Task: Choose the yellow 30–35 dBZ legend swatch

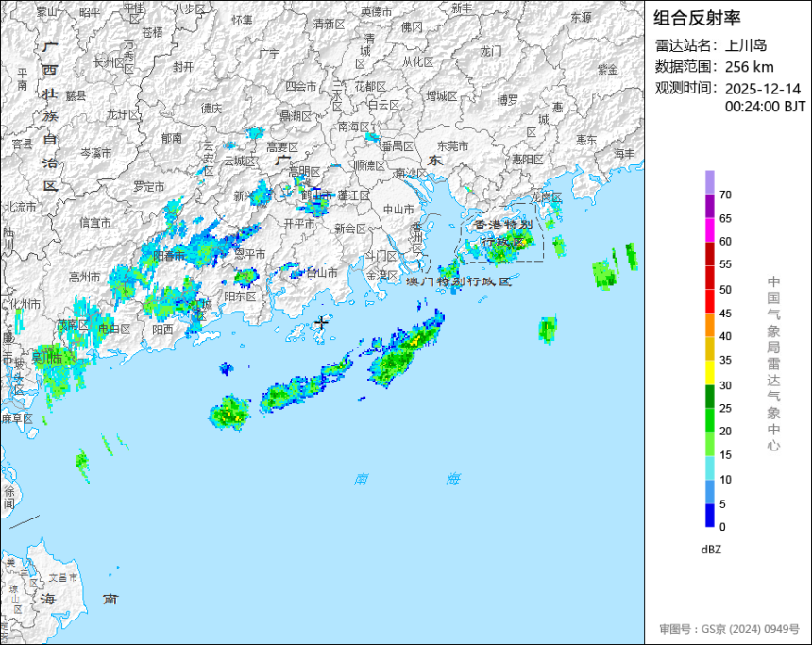Action: click(x=709, y=372)
